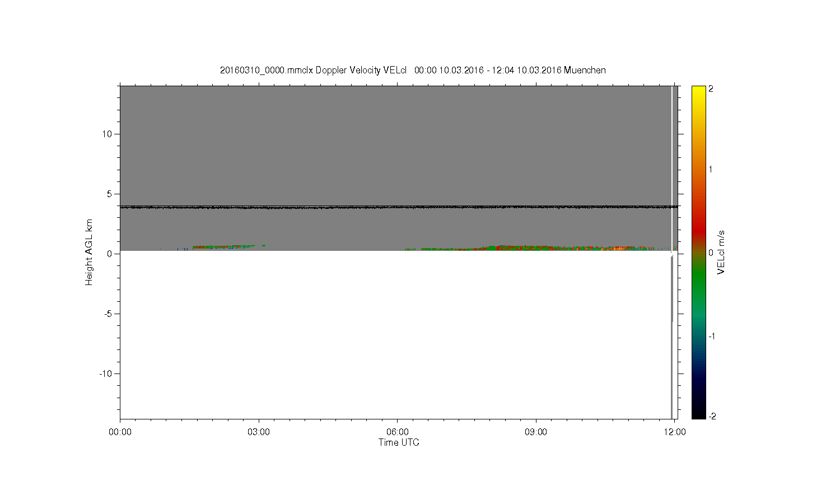The image size is (840, 504).
Task: Click the 12:00 time tick label
Action: pos(675,432)
